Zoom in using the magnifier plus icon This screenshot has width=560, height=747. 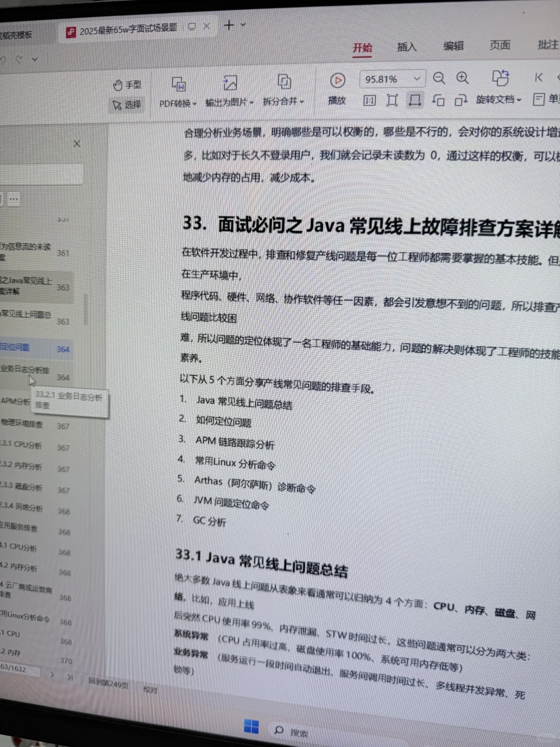(463, 78)
